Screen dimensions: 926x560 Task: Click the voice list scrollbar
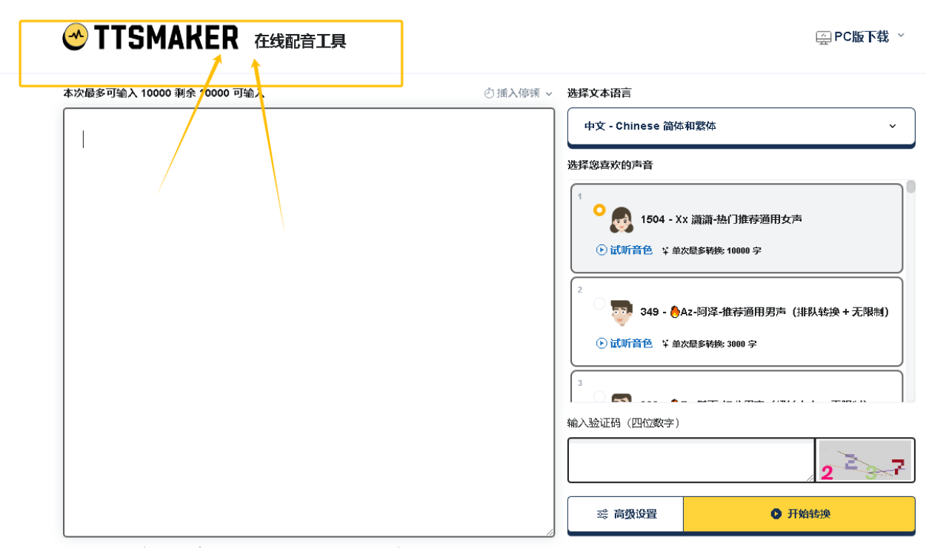click(x=911, y=187)
